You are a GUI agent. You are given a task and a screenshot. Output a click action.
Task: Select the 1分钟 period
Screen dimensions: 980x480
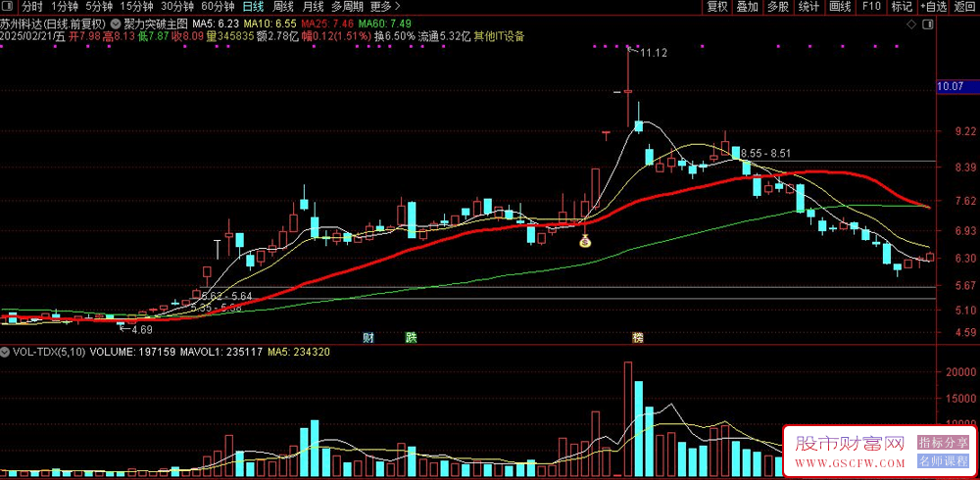(x=65, y=7)
